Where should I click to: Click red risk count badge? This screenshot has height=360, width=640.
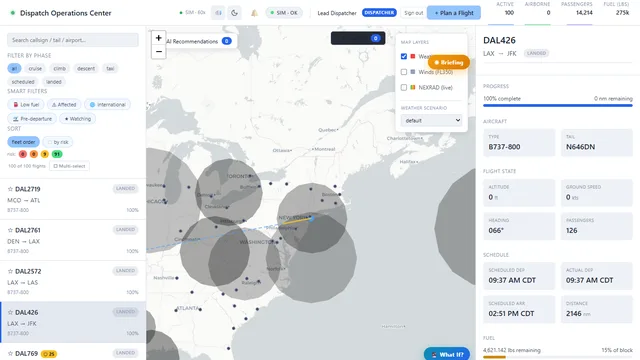(x=23, y=154)
